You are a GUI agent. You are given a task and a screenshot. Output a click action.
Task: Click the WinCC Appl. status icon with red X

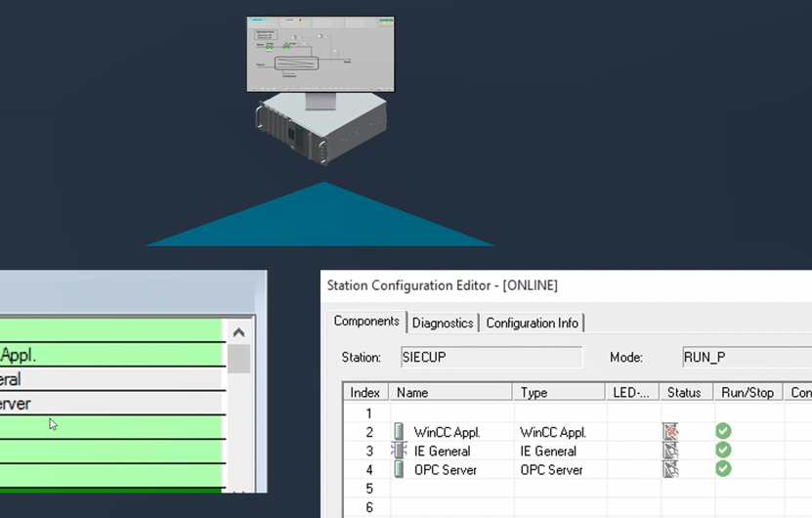click(670, 431)
